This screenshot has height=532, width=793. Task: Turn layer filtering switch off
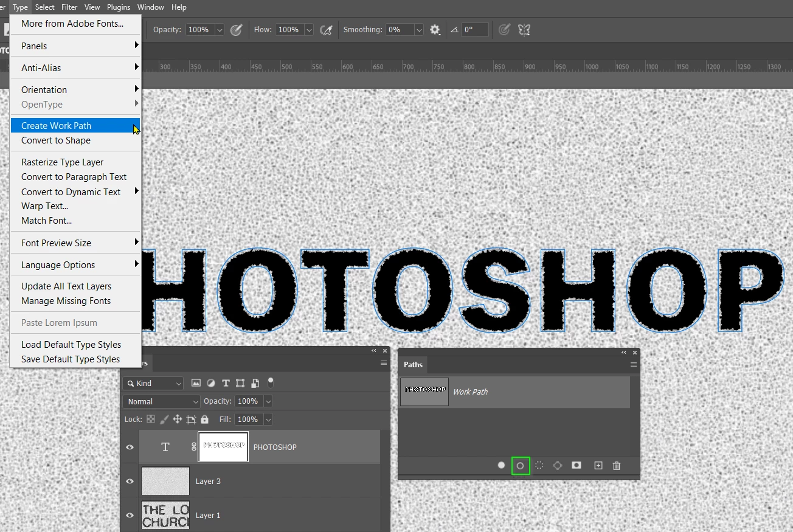click(x=271, y=382)
